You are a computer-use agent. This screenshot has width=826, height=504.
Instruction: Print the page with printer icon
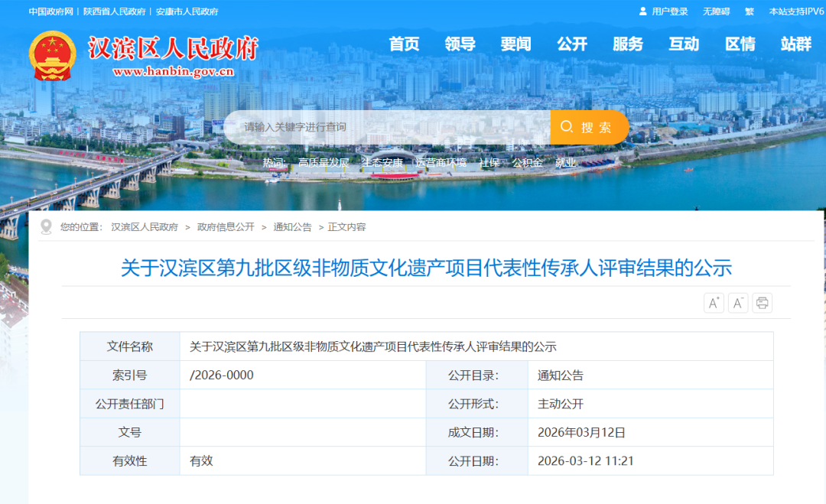(x=762, y=303)
